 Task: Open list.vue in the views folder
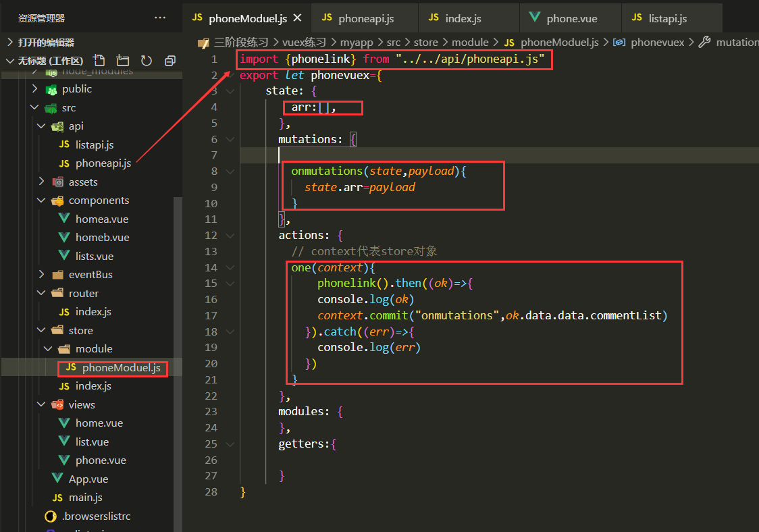[x=92, y=442]
